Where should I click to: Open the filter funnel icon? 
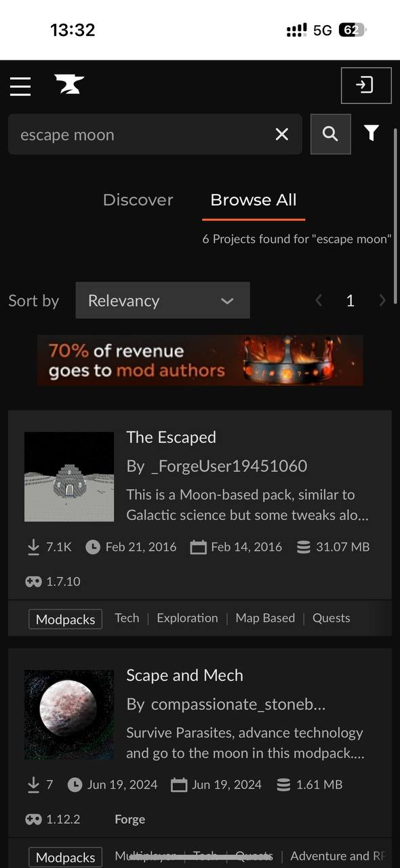pos(372,133)
